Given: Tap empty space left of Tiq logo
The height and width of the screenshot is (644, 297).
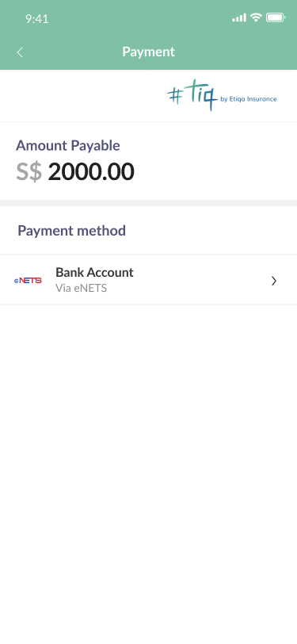Looking at the screenshot, I should (x=82, y=96).
